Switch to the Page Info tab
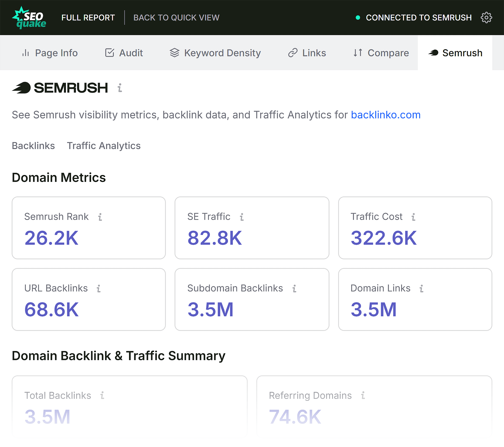 click(50, 53)
